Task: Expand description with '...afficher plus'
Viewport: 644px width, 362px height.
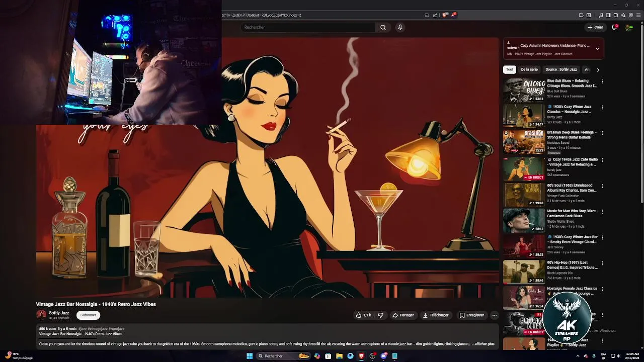Action: click(x=484, y=344)
